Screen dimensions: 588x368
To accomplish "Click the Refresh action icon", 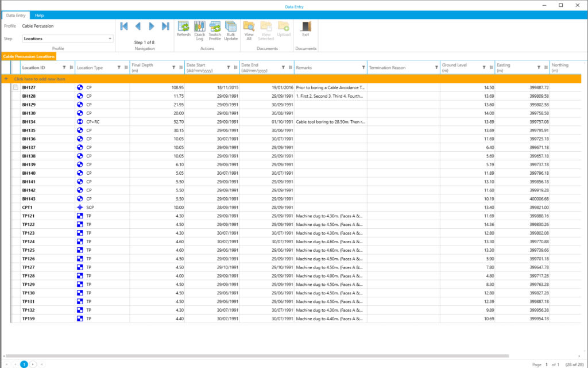I will pyautogui.click(x=184, y=26).
